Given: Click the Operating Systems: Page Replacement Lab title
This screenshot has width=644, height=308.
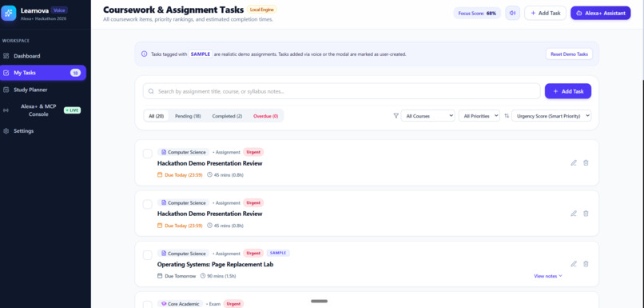Looking at the screenshot, I should coord(215,265).
